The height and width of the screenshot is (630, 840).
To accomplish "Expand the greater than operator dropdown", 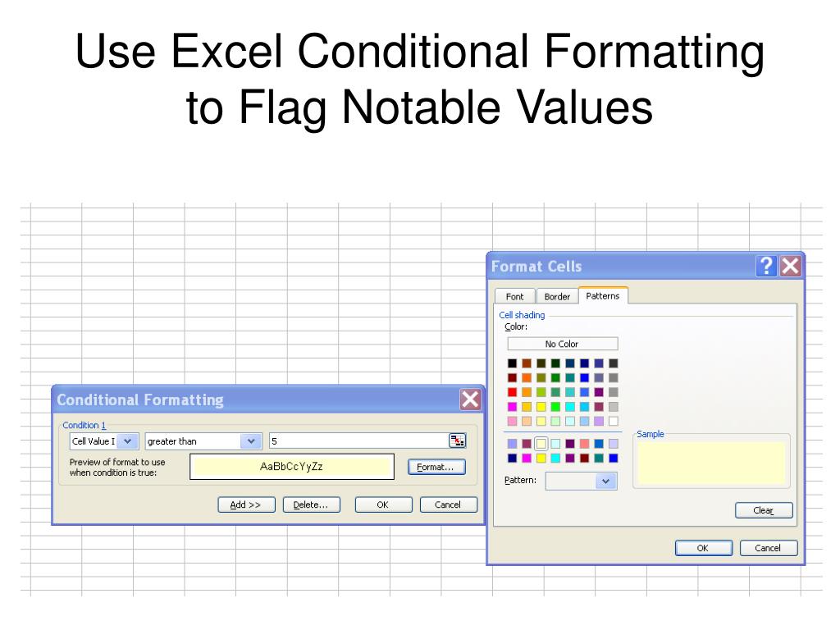I will (251, 441).
